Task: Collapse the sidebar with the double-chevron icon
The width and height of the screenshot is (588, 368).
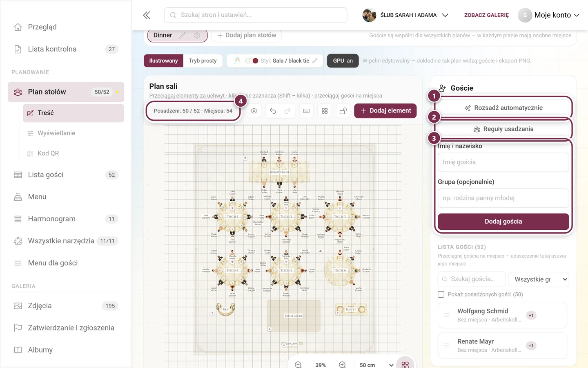Action: [147, 15]
